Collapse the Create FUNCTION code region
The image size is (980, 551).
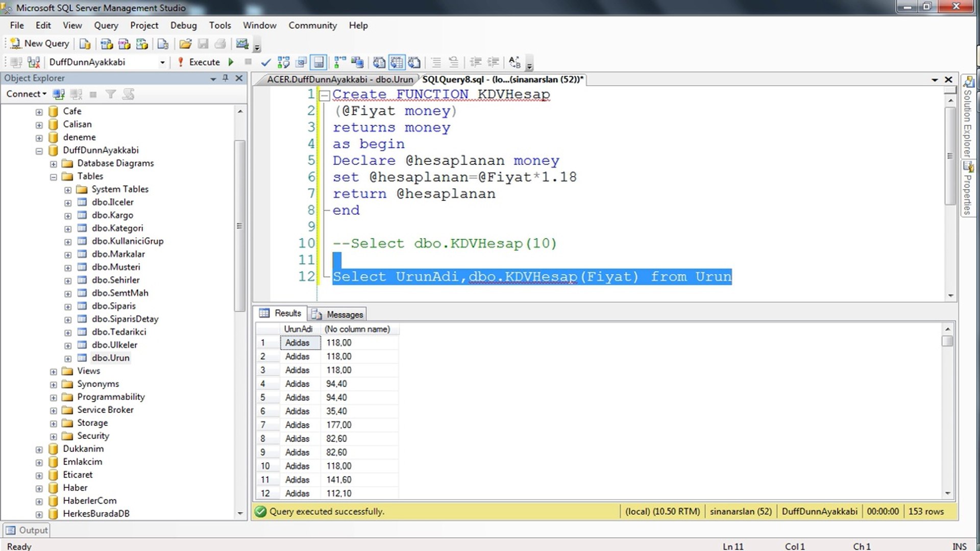tap(325, 95)
